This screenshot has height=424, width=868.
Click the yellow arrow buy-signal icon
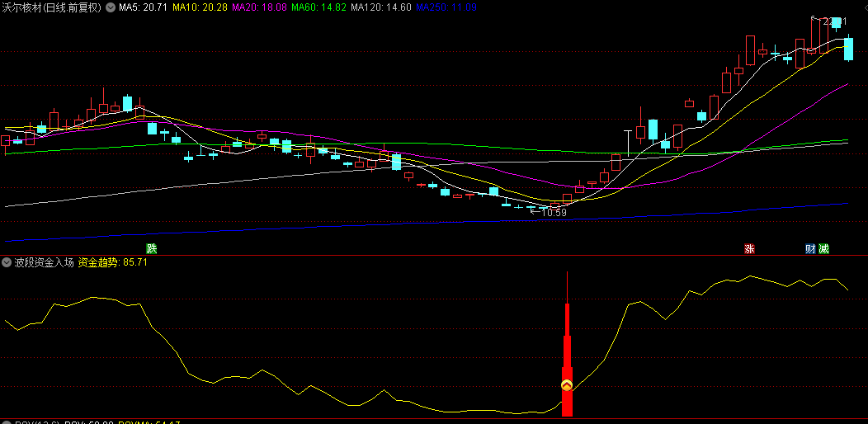point(567,385)
